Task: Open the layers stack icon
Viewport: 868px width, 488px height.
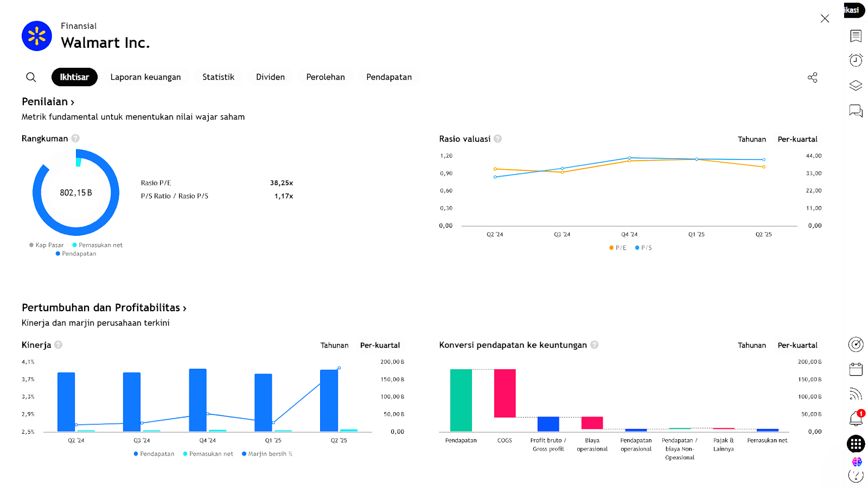Action: [x=856, y=86]
